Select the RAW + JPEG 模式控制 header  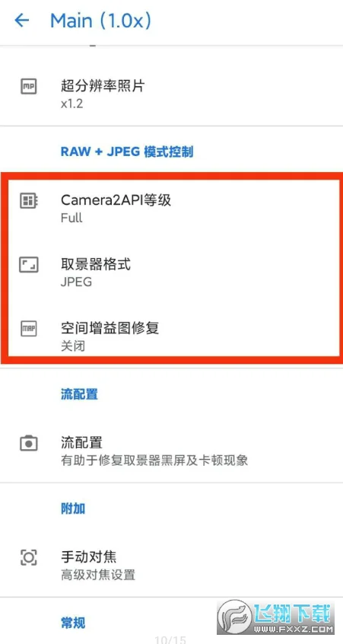127,151
